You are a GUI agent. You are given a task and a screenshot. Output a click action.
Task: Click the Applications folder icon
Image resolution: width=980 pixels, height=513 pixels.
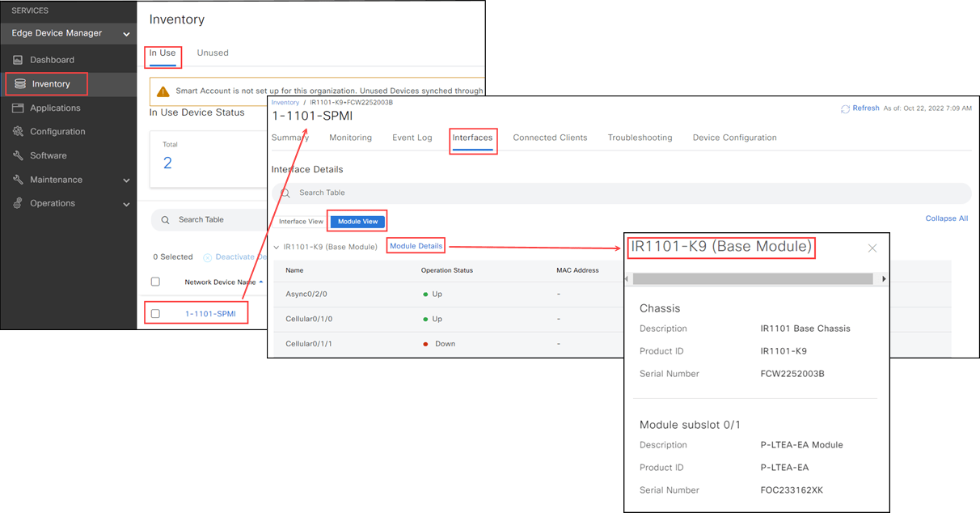click(18, 108)
